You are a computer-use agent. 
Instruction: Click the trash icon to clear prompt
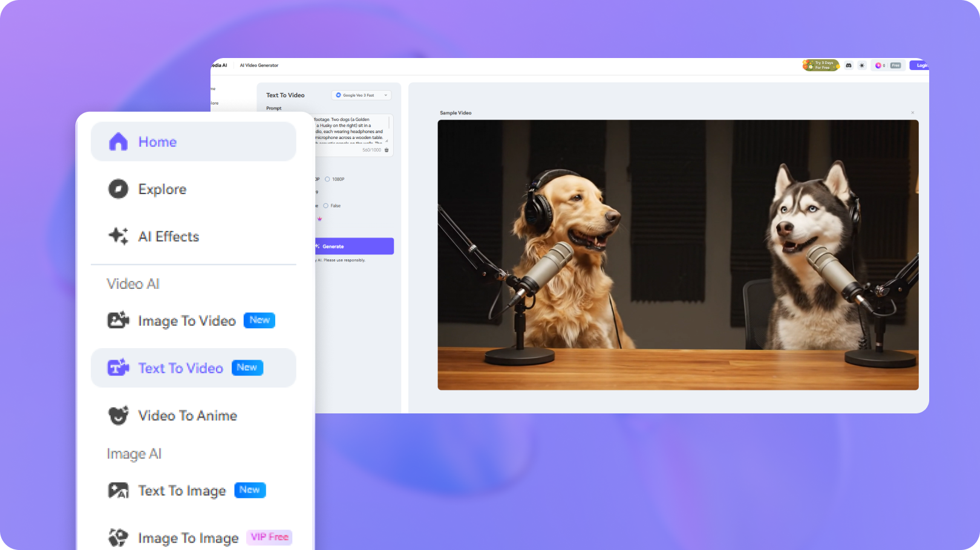[387, 150]
